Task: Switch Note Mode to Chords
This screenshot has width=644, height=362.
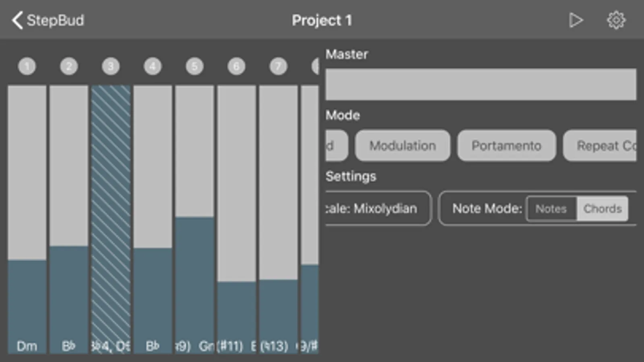Action: point(603,209)
